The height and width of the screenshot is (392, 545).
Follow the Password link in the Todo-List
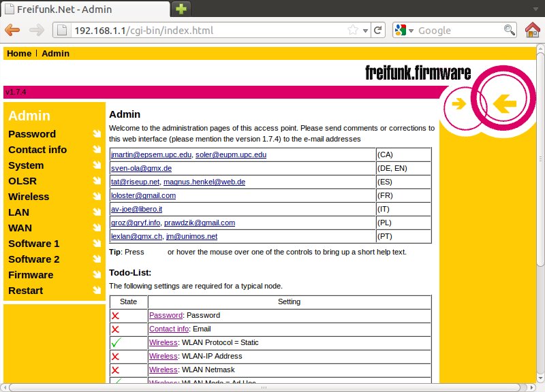[x=166, y=315]
